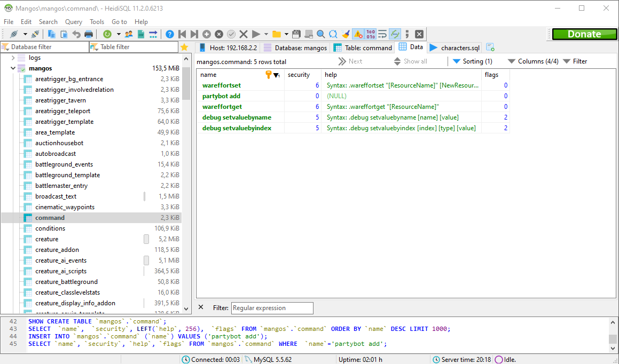The image size is (619, 364).
Task: Toggle the word wrap icon
Action: 382,34
